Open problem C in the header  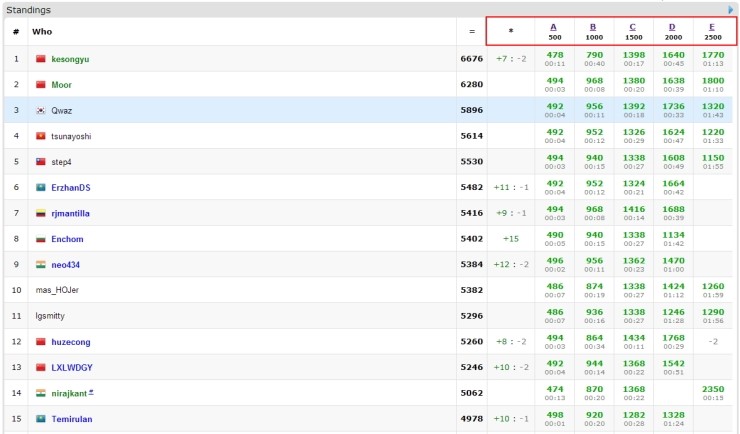(x=633, y=27)
